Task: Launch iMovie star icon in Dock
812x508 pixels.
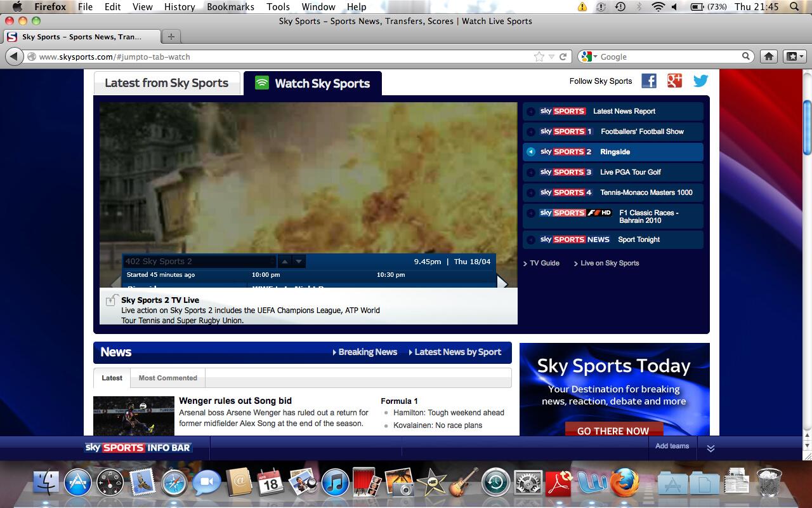Action: tap(431, 483)
